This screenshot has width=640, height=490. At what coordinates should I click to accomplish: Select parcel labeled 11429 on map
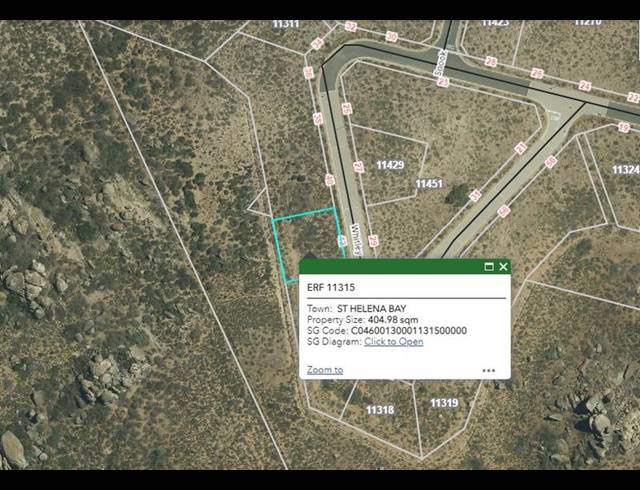390,165
